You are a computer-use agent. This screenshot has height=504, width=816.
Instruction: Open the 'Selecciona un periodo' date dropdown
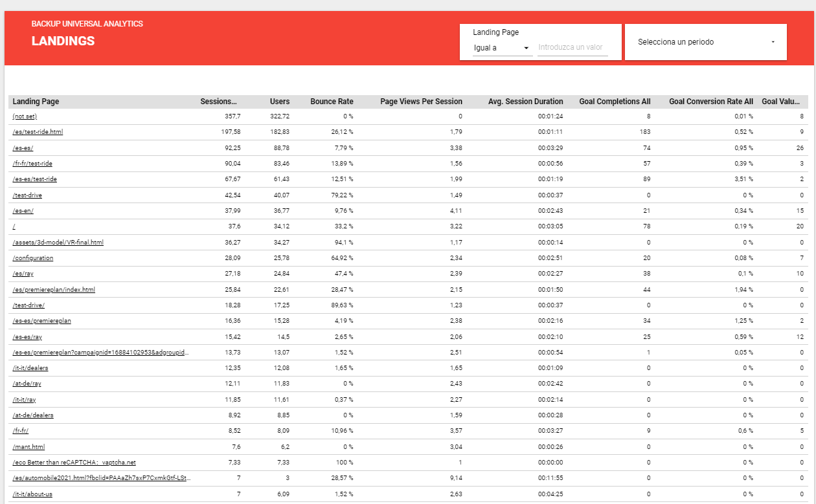click(x=706, y=42)
